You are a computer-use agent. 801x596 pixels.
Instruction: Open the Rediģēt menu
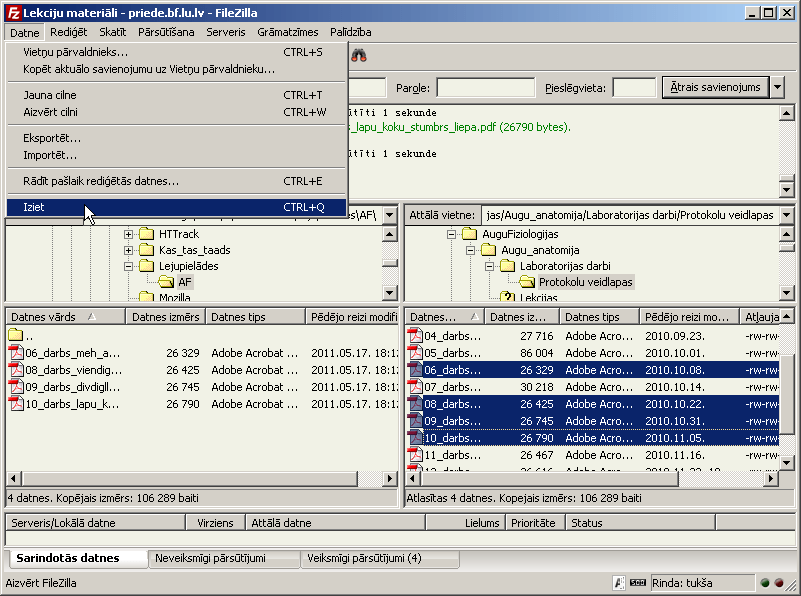point(68,32)
